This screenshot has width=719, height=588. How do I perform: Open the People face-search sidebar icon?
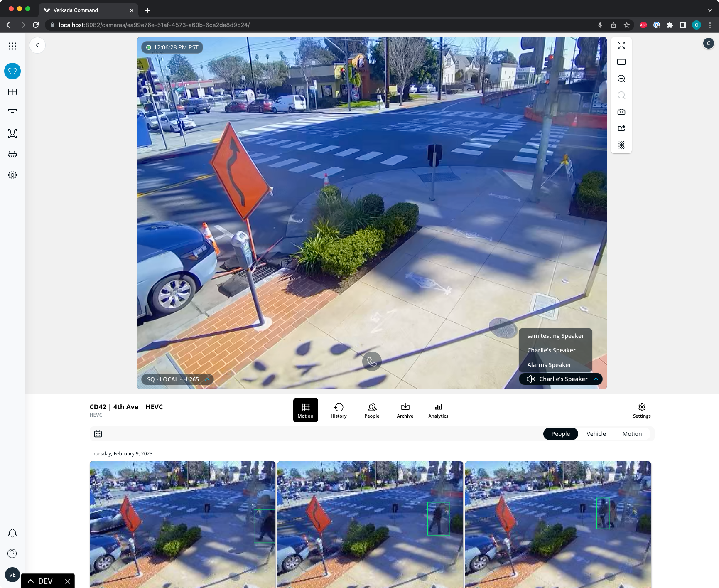[x=12, y=133]
